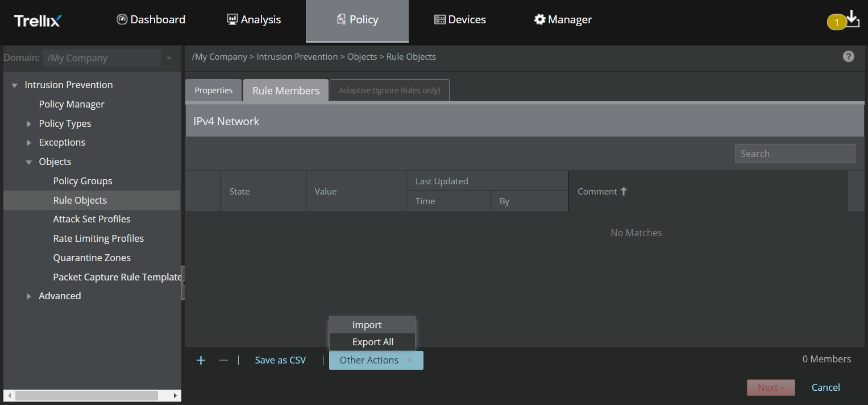Click the By column header

530,201
